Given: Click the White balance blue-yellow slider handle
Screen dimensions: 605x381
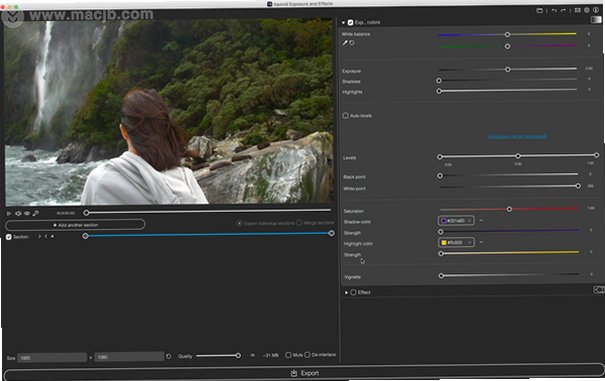Looking at the screenshot, I should click(x=507, y=35).
